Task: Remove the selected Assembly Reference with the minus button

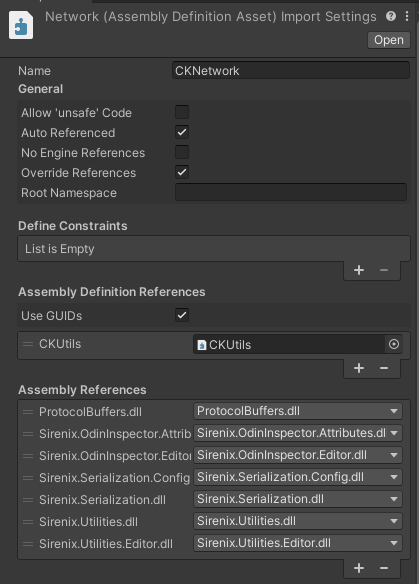Action: coord(384,568)
